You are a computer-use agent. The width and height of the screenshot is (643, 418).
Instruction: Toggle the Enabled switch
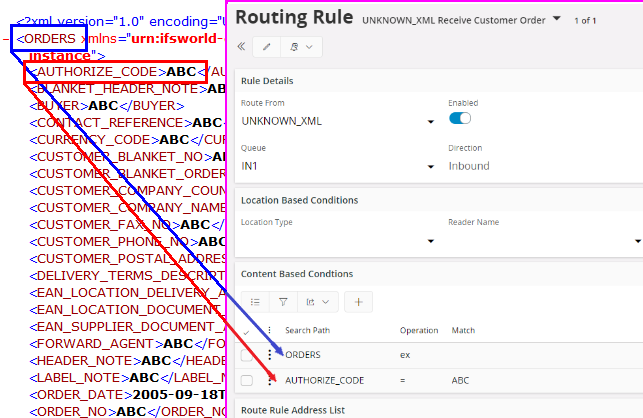click(460, 119)
